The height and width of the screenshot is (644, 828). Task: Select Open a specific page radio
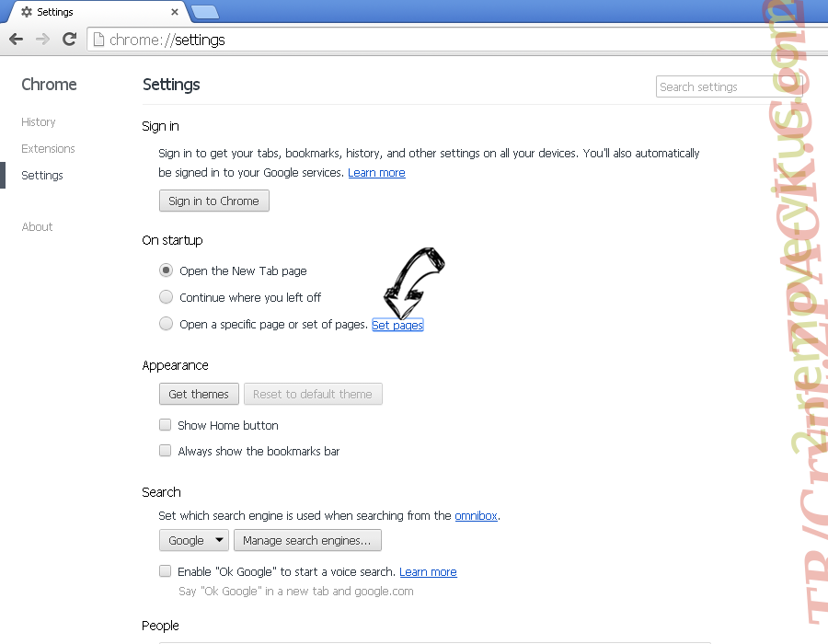[x=166, y=323]
